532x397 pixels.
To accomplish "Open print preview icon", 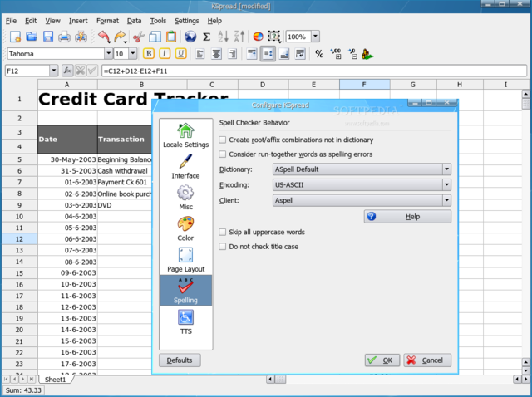I will pos(81,37).
